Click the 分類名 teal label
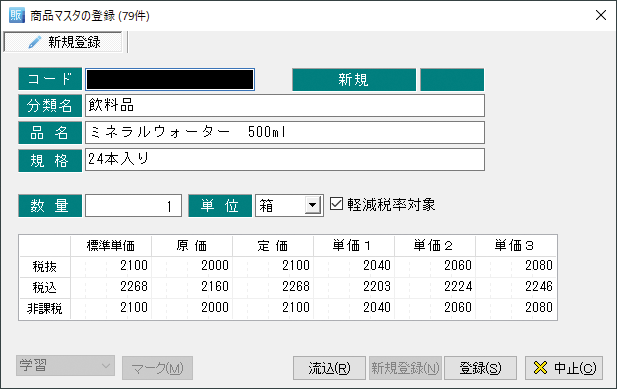The image size is (617, 389). [50, 105]
